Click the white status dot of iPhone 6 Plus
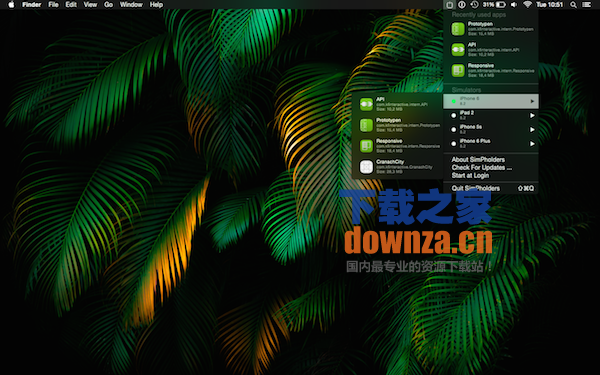The height and width of the screenshot is (375, 600). (453, 144)
